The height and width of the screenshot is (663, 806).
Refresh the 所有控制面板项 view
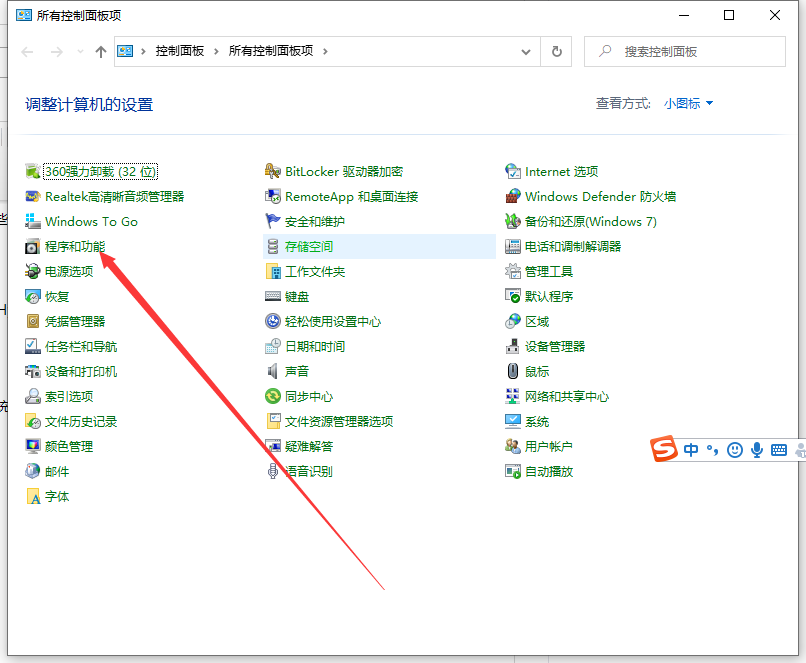coord(556,52)
